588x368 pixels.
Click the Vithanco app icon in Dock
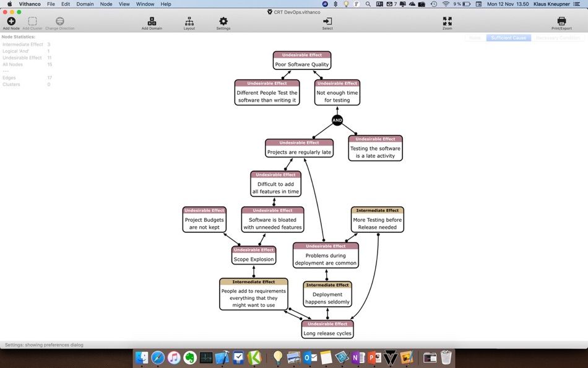390,358
